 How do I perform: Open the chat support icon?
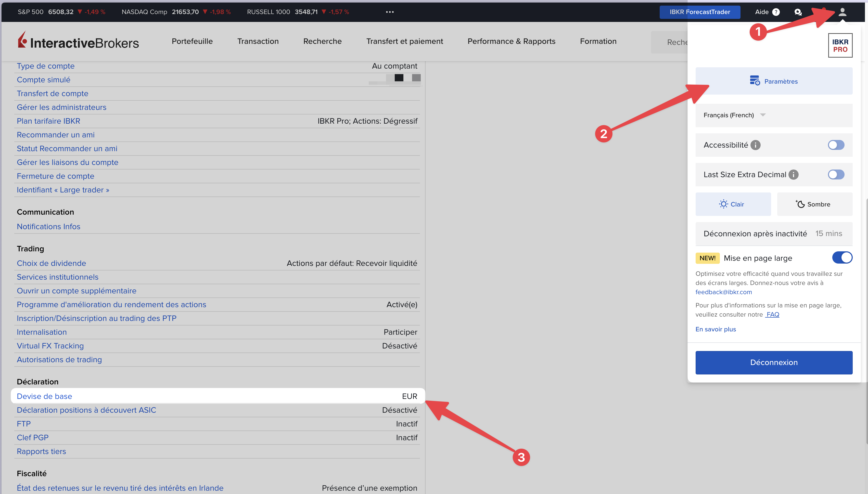tap(798, 12)
